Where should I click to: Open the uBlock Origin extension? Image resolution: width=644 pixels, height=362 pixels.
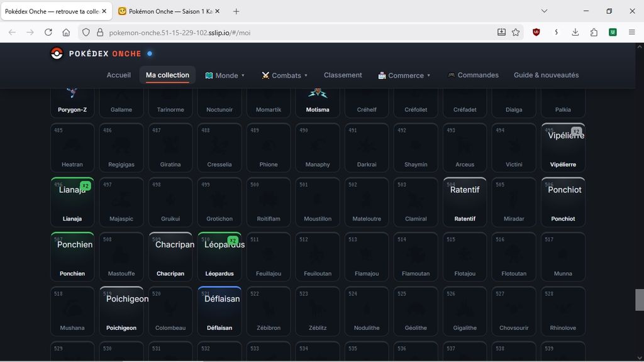(536, 33)
